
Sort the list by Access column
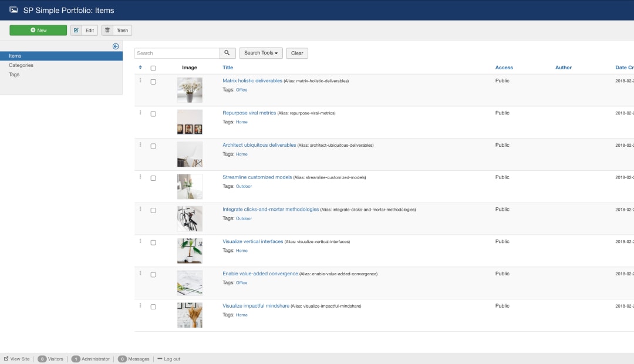[504, 68]
